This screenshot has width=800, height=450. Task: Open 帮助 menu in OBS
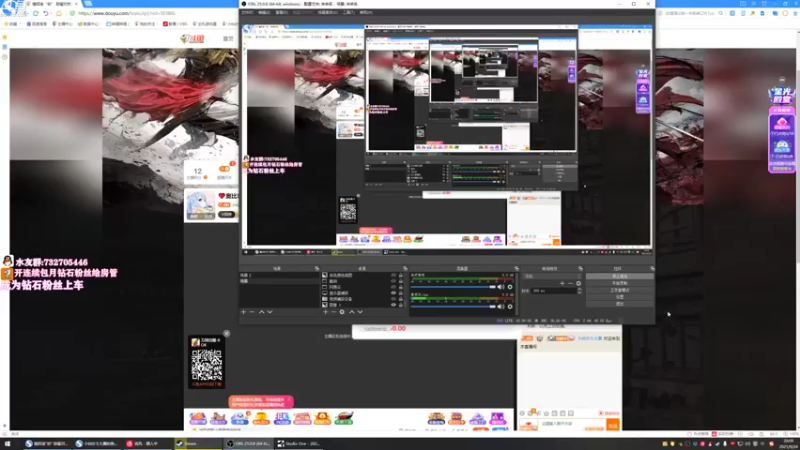pos(365,12)
